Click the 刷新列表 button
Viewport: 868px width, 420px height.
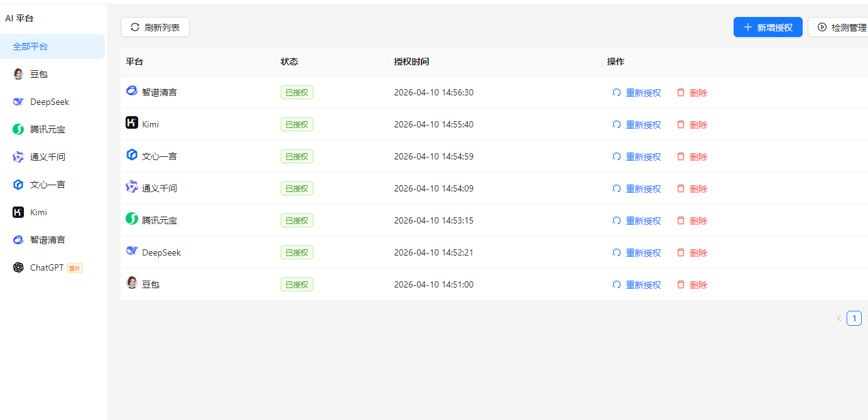[x=155, y=27]
